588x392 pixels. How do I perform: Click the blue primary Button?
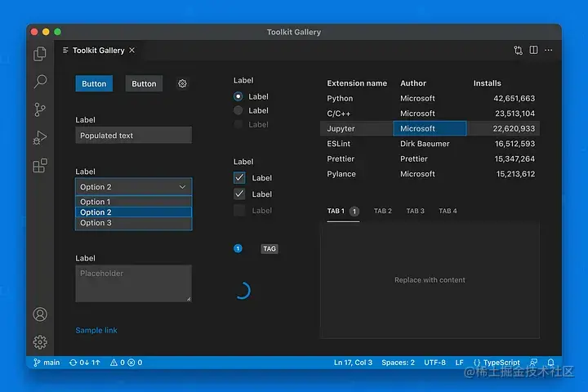pos(94,83)
